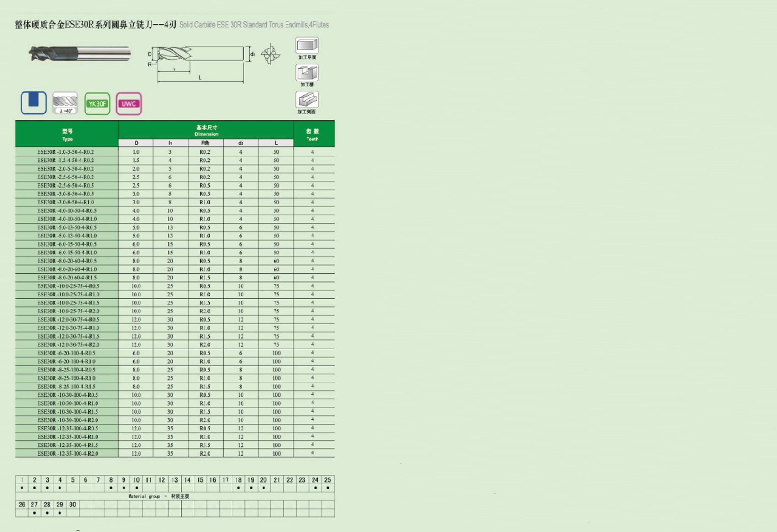Click the four-flute cross-section diagram
Image resolution: width=777 pixels, height=532 pixels.
tap(270, 54)
